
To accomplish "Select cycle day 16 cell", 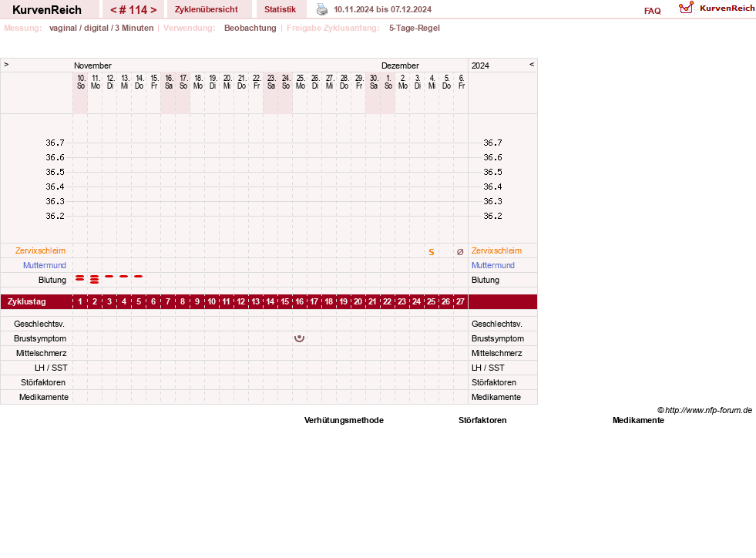I will point(300,301).
